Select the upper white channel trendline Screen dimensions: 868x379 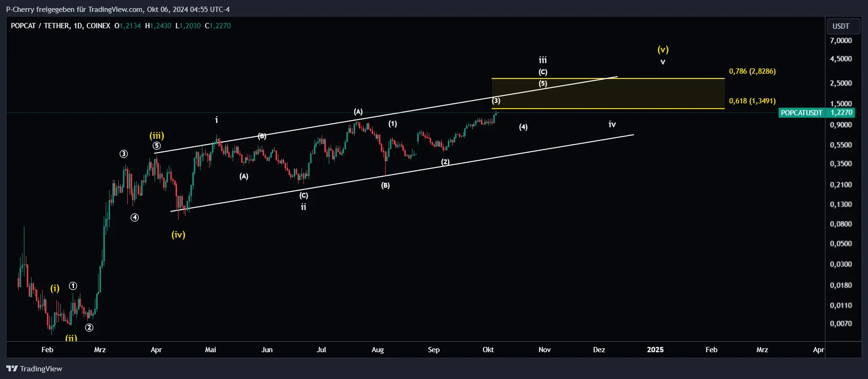[x=386, y=115]
